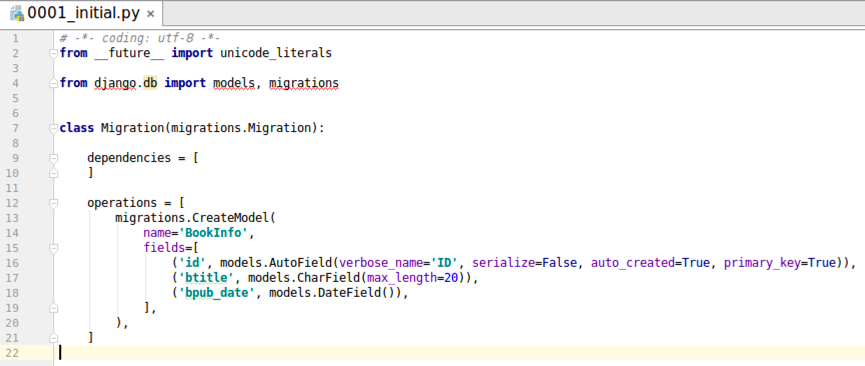Fold the fields list at line 15
The width and height of the screenshot is (865, 366).
54,248
